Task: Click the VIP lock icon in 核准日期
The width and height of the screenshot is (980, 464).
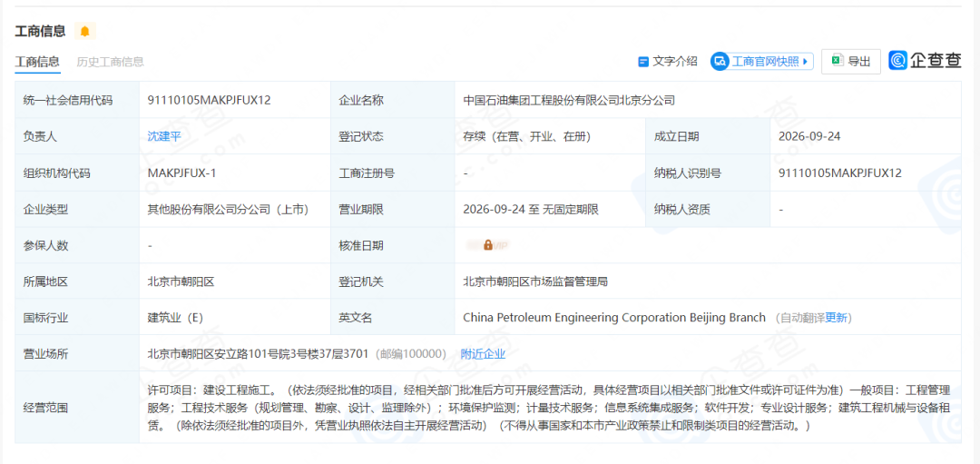Action: (x=487, y=245)
